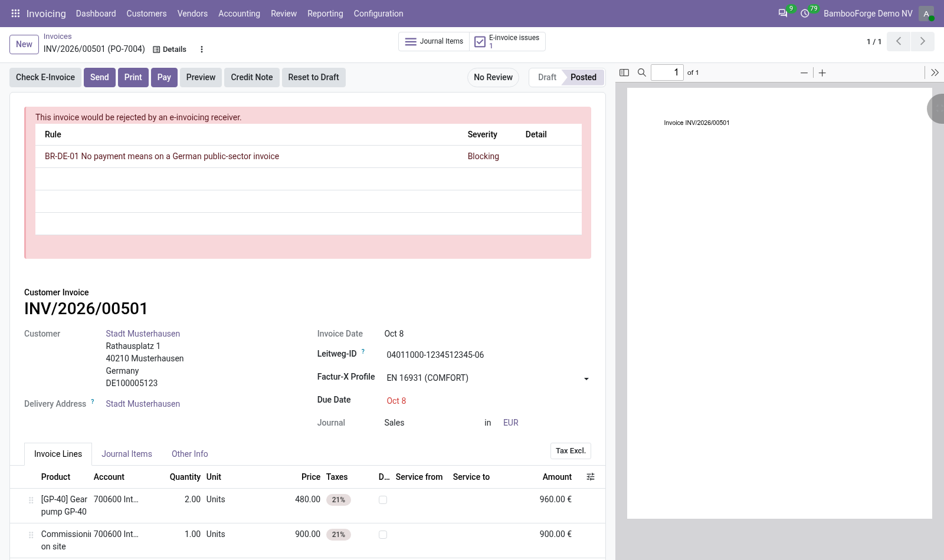The height and width of the screenshot is (560, 944).
Task: Click the PDF page number field
Action: [x=667, y=73]
